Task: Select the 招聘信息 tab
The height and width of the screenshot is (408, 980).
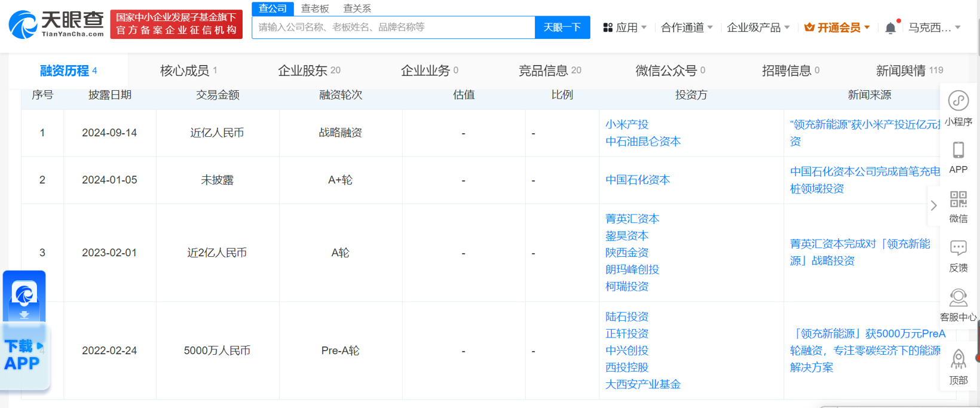Action: pos(791,70)
